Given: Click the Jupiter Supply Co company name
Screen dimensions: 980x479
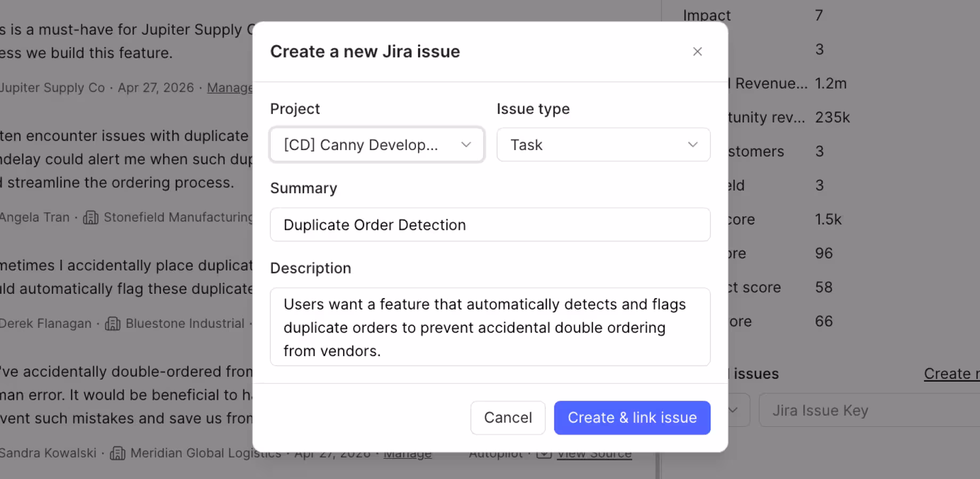Looking at the screenshot, I should click(x=52, y=88).
